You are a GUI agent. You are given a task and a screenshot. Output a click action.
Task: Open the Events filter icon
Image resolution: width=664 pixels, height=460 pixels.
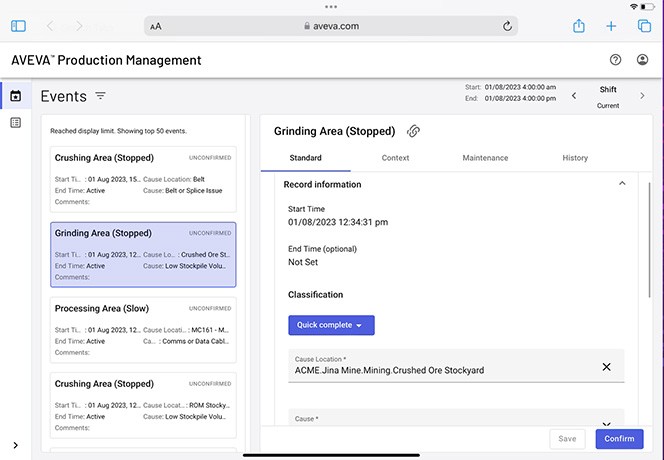[100, 96]
